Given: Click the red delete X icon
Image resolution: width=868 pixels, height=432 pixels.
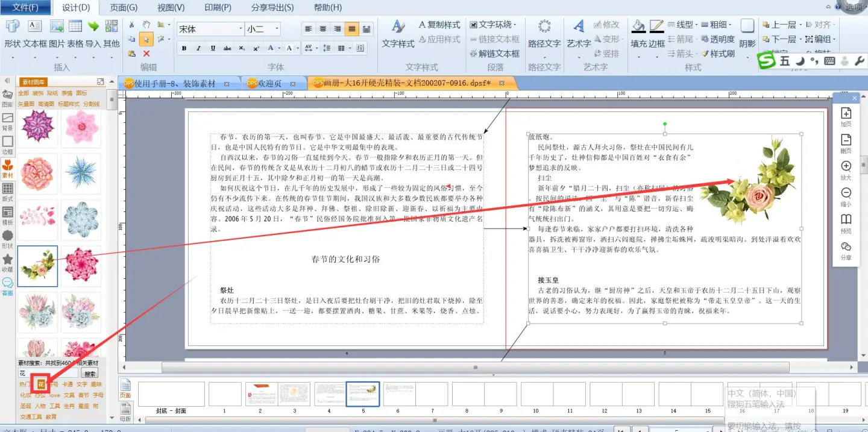Looking at the screenshot, I should (146, 54).
